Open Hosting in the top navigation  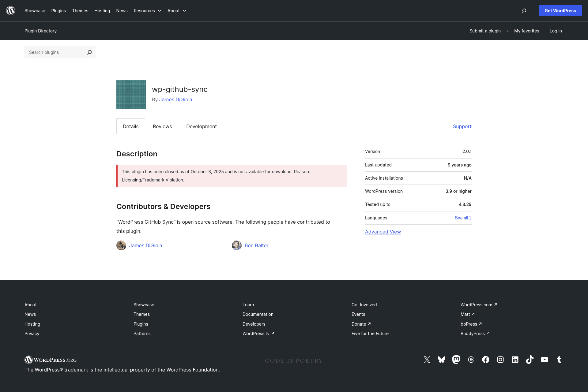click(102, 11)
